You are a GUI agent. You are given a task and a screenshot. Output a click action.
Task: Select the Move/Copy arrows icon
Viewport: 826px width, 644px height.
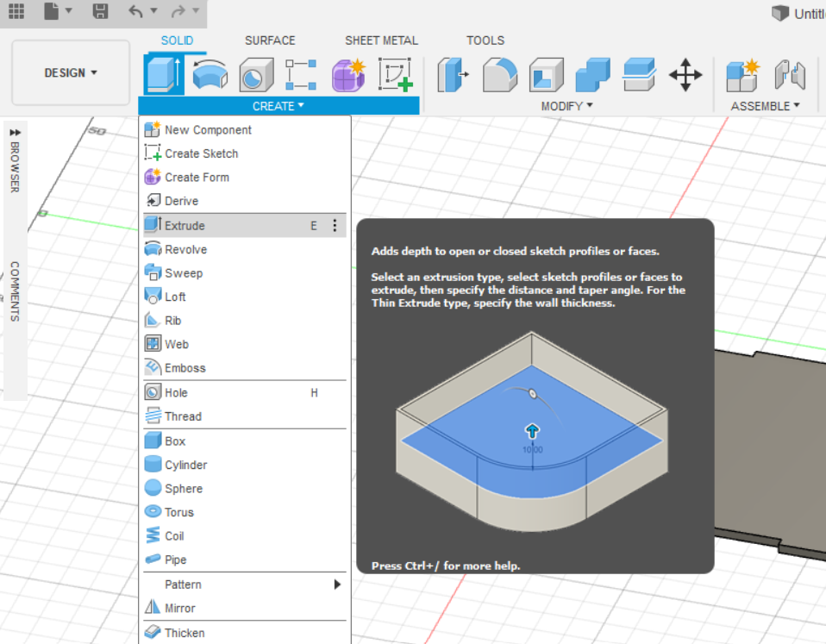click(x=685, y=74)
